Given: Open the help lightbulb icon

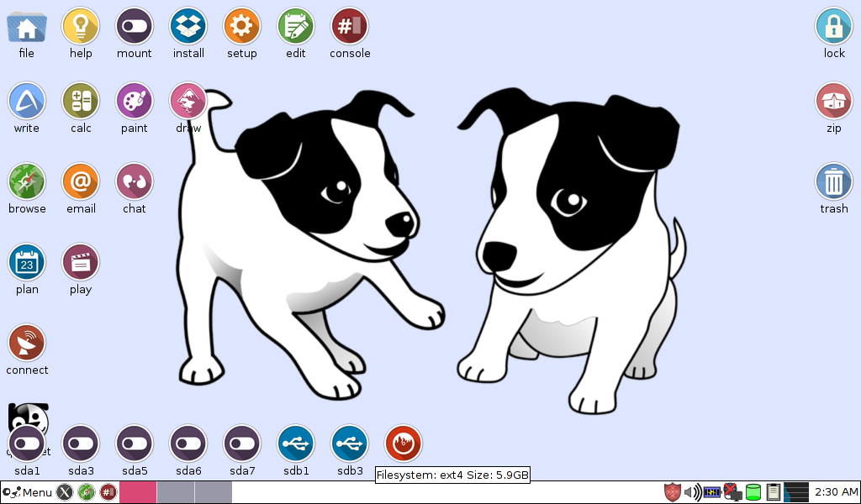Looking at the screenshot, I should pos(80,26).
